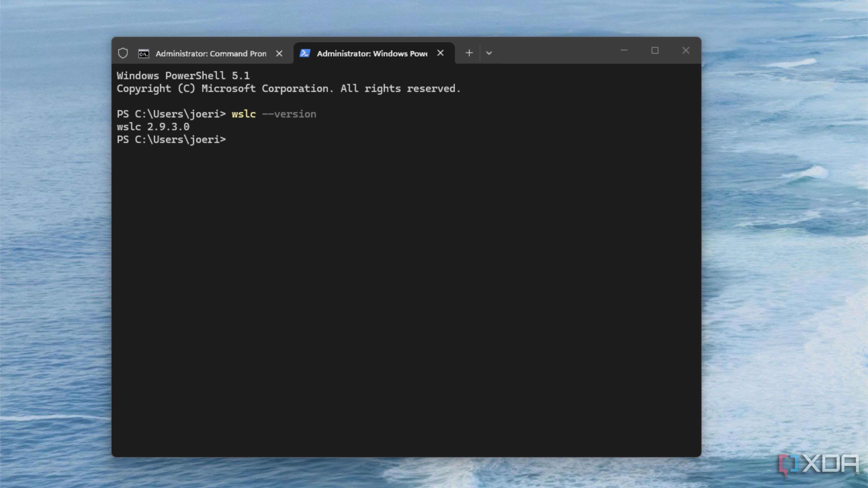The width and height of the screenshot is (868, 488).
Task: Click the last empty PS C:\Users\joeri> prompt
Action: pos(171,140)
